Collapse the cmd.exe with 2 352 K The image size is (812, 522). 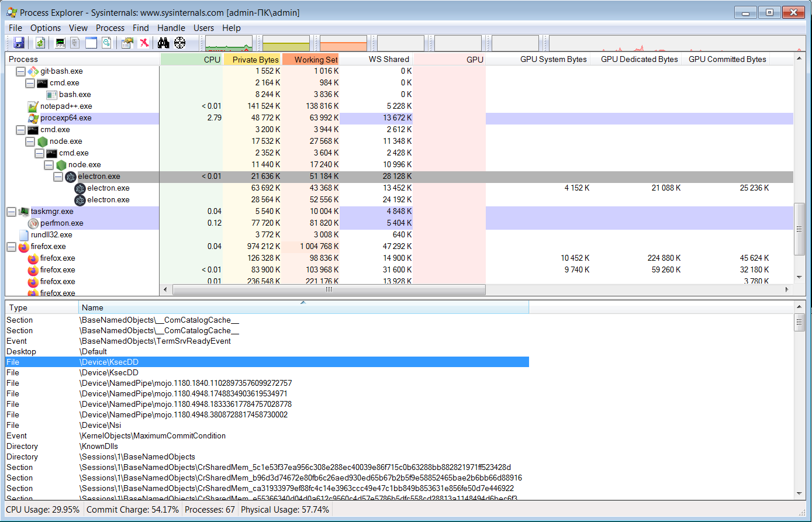[39, 153]
